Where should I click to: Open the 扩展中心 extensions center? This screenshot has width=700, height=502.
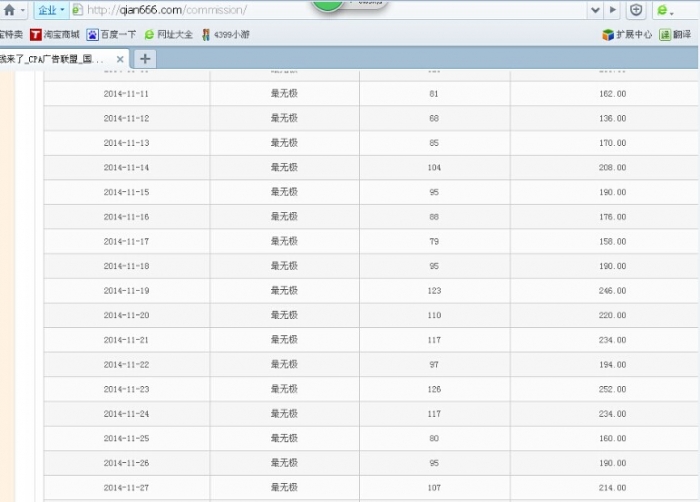coord(627,34)
